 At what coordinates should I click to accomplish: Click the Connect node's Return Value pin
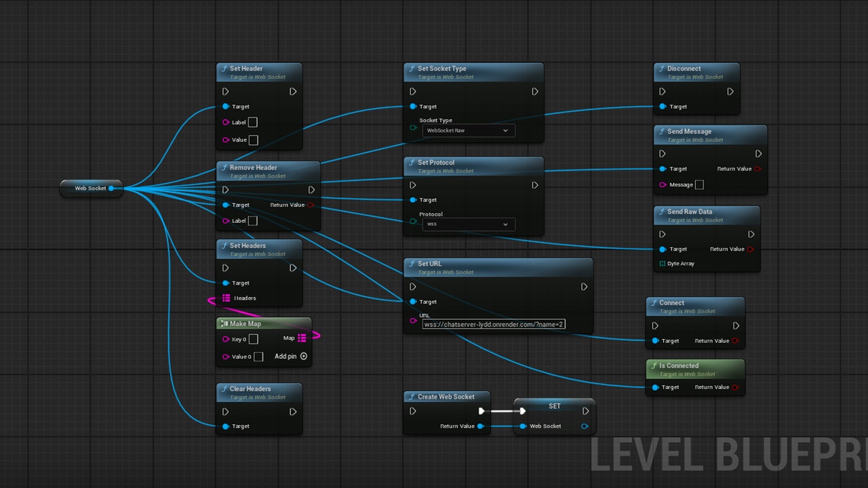(736, 341)
